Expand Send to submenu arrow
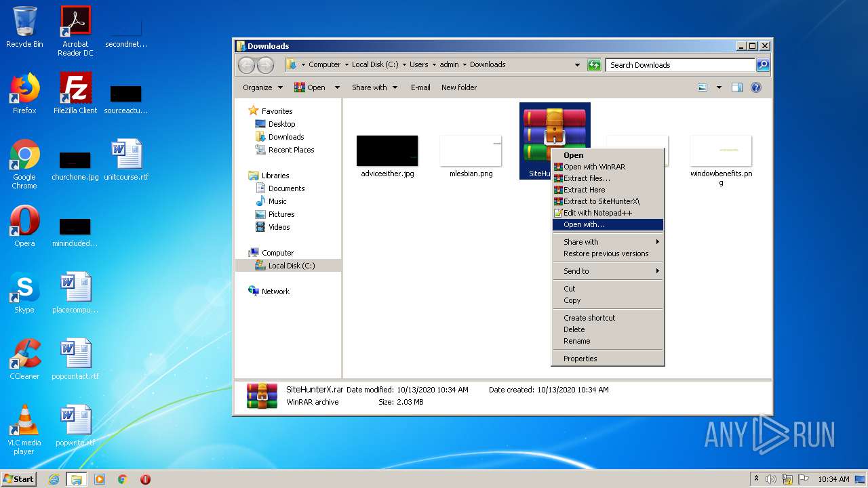The height and width of the screenshot is (488, 868). [658, 271]
